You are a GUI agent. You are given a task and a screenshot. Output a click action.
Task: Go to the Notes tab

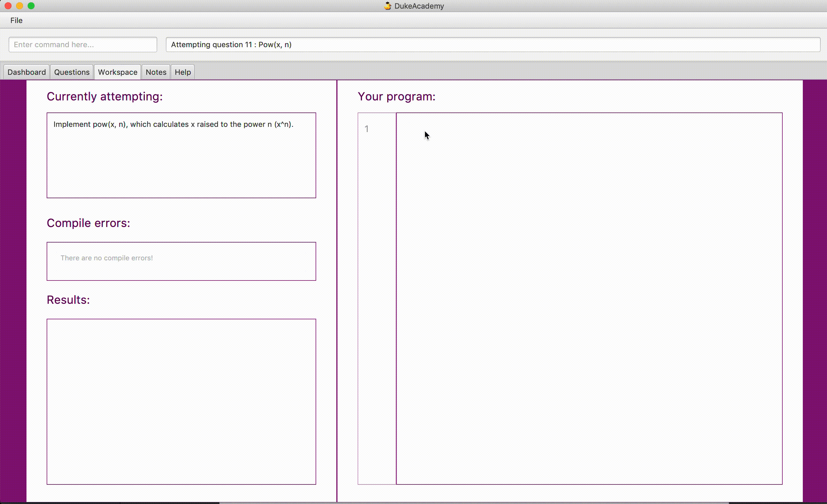click(156, 72)
